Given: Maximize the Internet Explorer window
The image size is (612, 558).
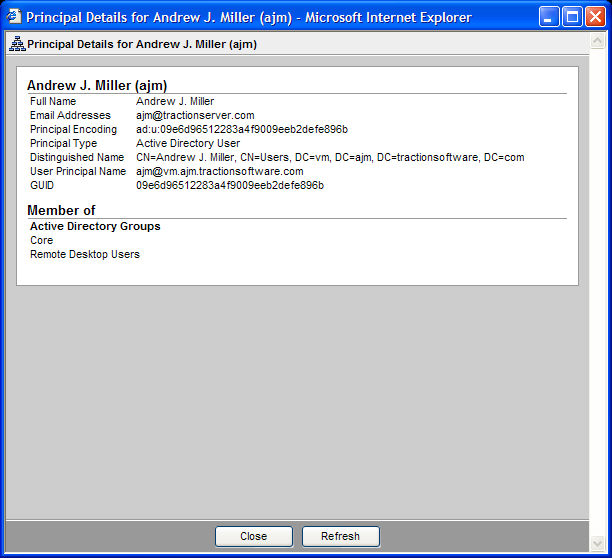Looking at the screenshot, I should (x=572, y=17).
